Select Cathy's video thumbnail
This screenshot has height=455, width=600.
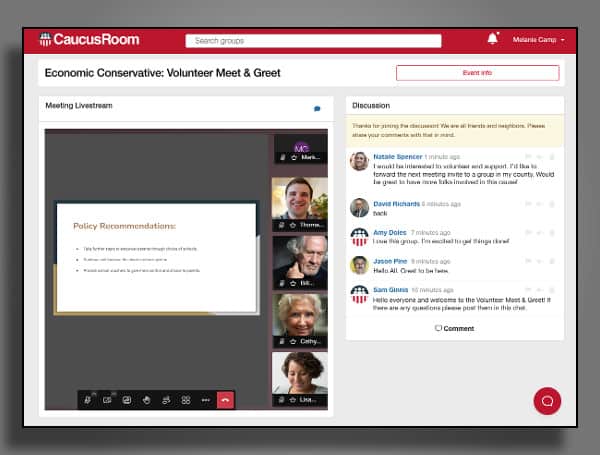300,321
